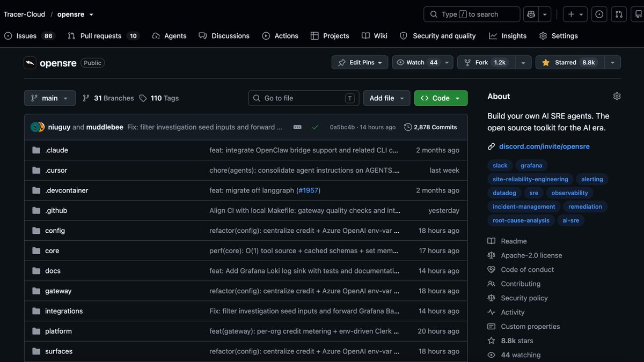The height and width of the screenshot is (362, 644).
Task: Open the Readme link in About
Action: (x=514, y=241)
